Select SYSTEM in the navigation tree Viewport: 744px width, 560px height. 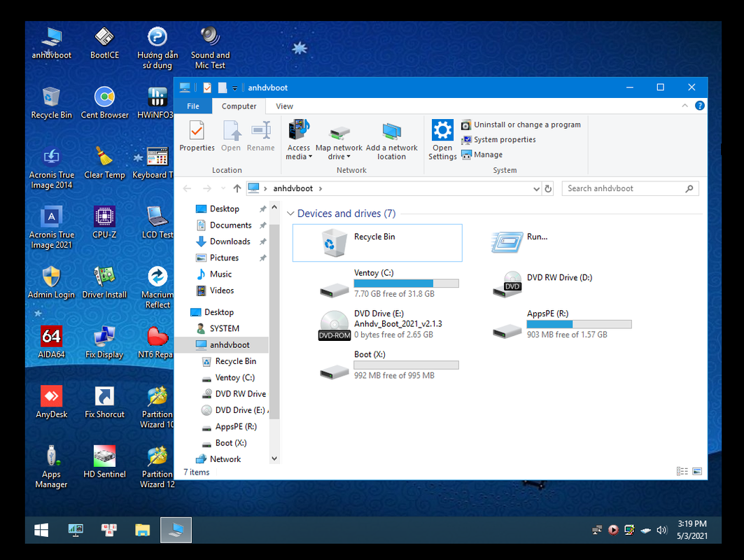(218, 328)
